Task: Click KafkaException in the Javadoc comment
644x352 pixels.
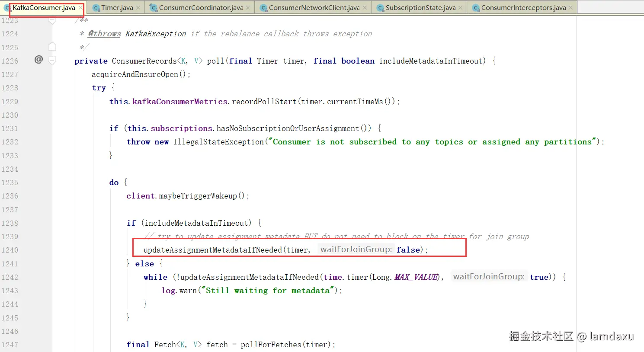Action: pos(156,34)
